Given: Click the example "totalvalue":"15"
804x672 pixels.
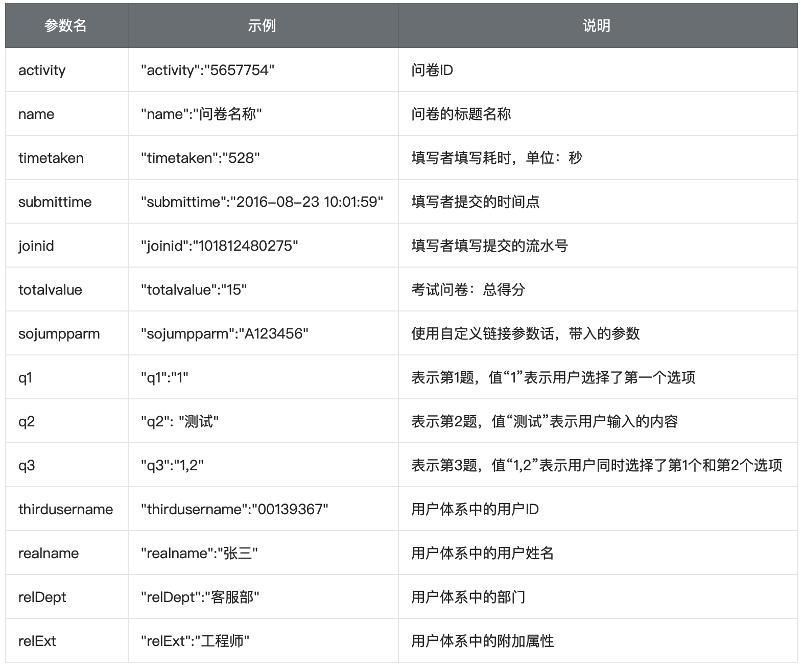Looking at the screenshot, I should (194, 290).
